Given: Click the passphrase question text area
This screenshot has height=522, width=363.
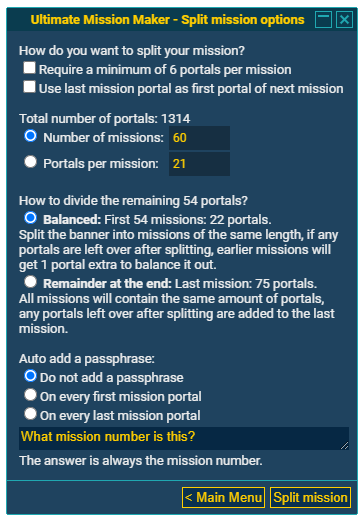Looking at the screenshot, I should point(184,438).
